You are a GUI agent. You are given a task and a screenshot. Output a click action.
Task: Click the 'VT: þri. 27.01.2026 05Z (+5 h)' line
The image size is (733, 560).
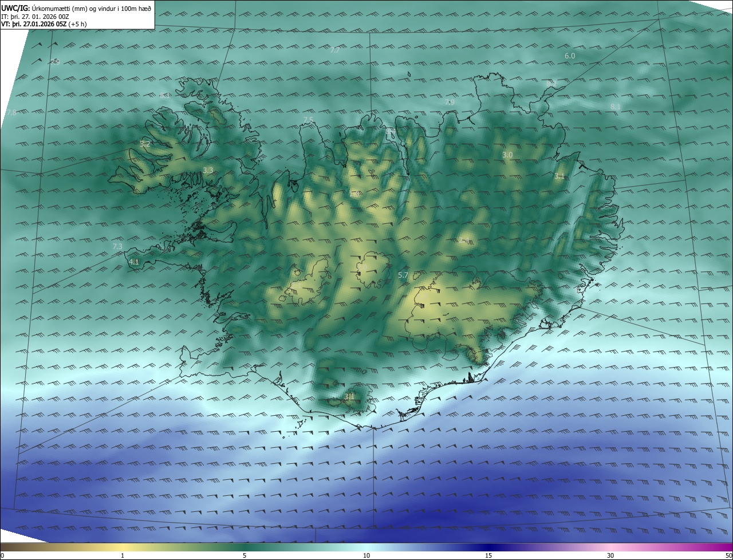44,25
